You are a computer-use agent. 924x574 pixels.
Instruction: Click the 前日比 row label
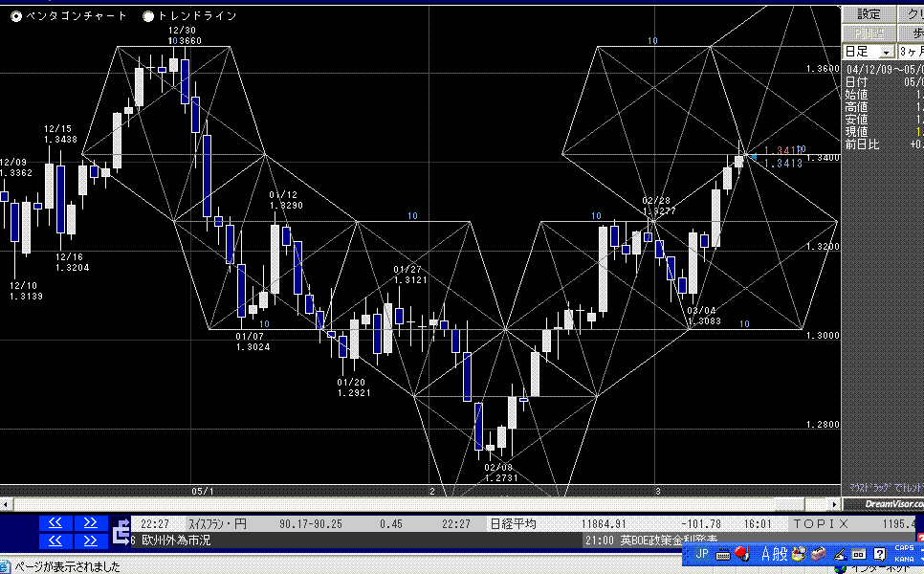[x=862, y=144]
